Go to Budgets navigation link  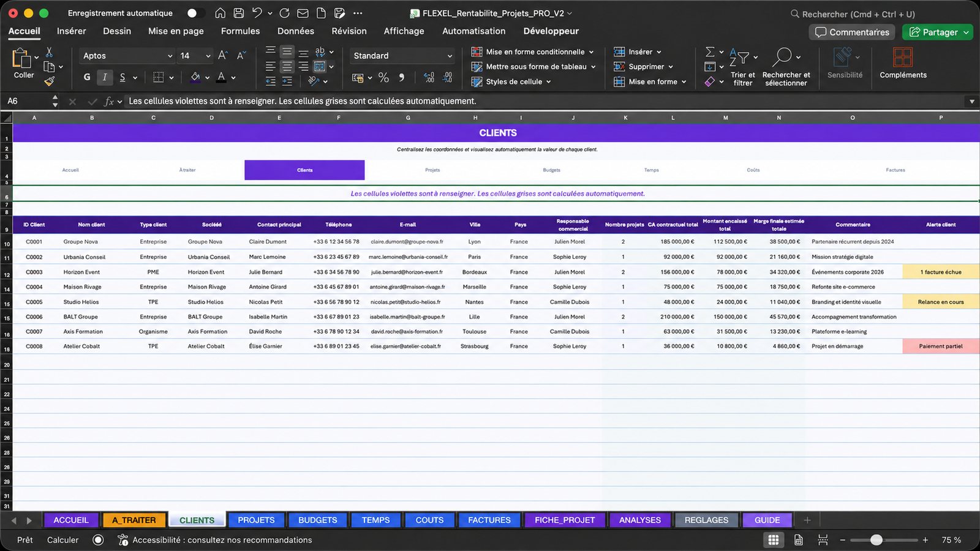point(551,170)
